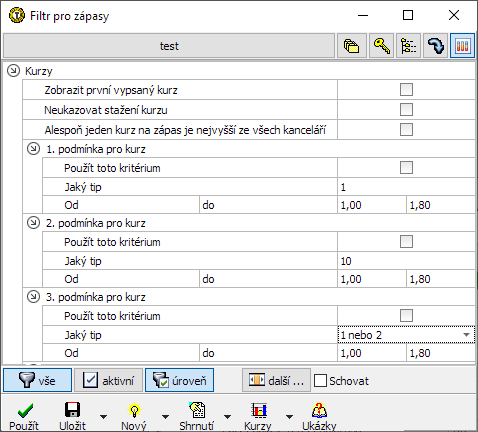Click the yellow folders icon in header
478x432 pixels.
tap(351, 46)
